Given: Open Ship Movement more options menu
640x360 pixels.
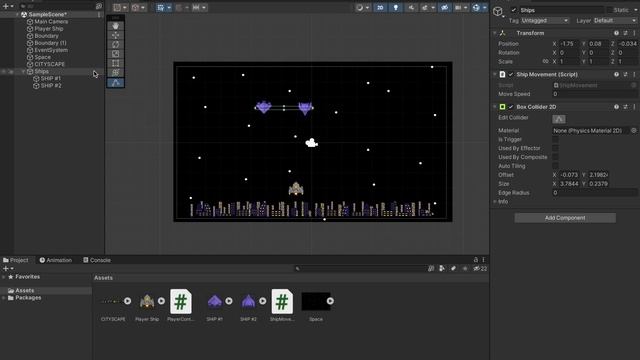Looking at the screenshot, I should click(x=634, y=74).
